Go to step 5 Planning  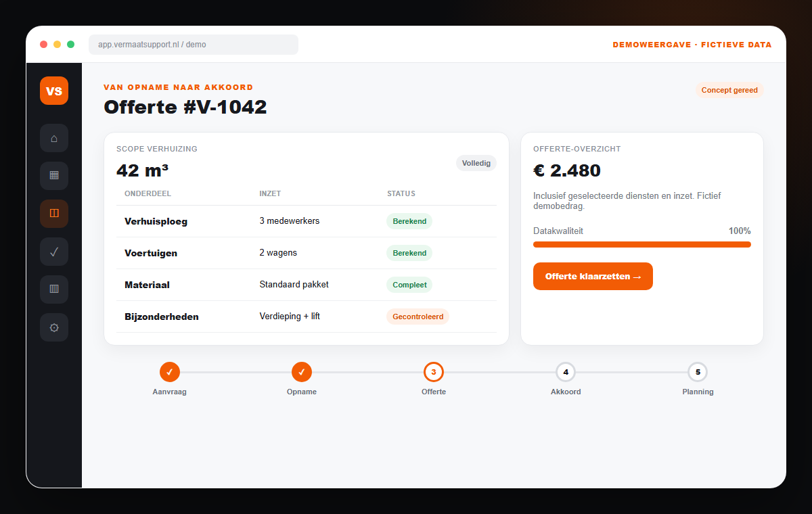pyautogui.click(x=698, y=372)
